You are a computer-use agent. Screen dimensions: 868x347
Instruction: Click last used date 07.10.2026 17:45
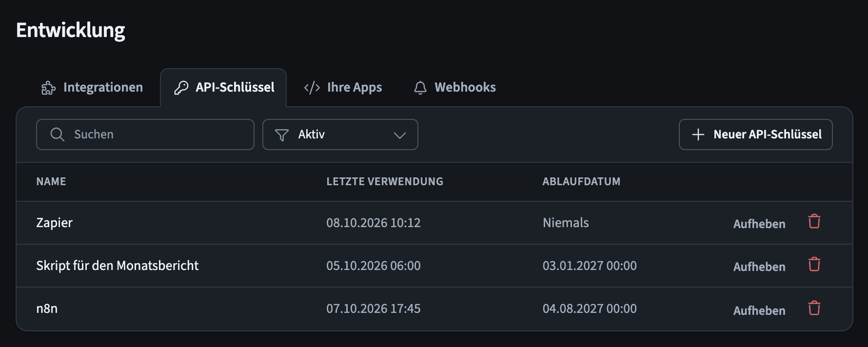(x=373, y=309)
